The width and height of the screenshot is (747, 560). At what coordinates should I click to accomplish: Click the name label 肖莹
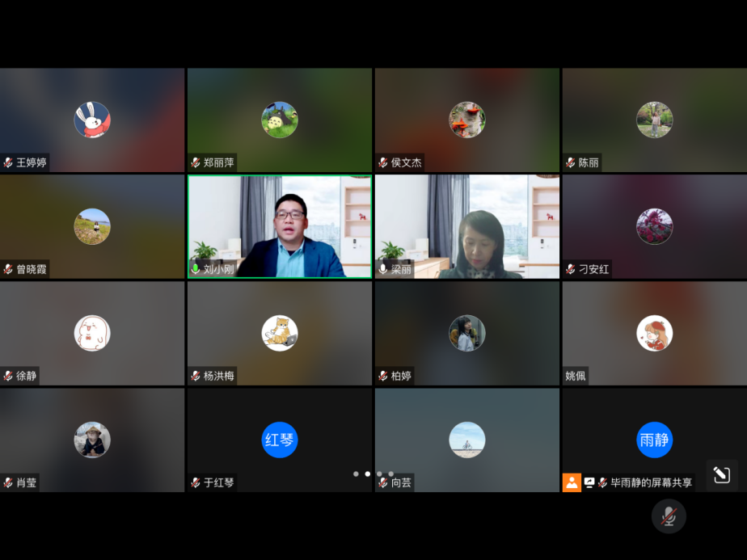pos(26,482)
